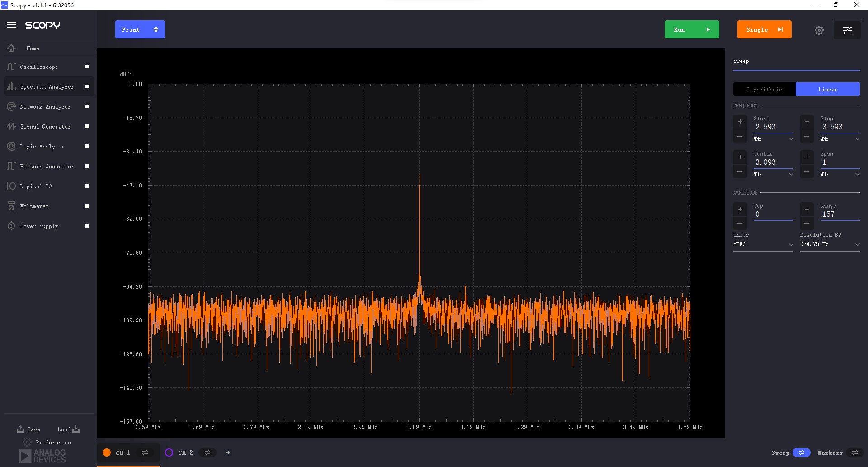
Task: Click the Print button
Action: [x=140, y=29]
